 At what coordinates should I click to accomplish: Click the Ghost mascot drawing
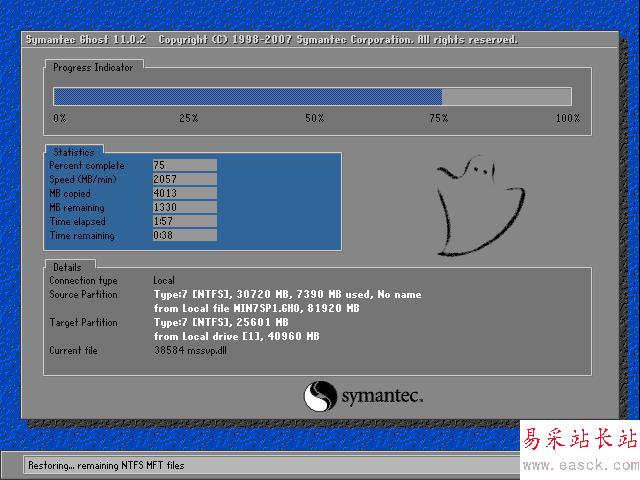(x=480, y=206)
